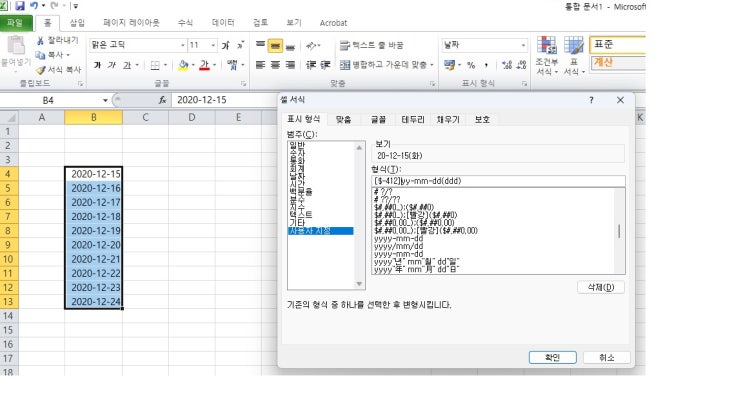Screen dimensions: 743x418
Task: Decrease cell indent
Action: [311, 65]
